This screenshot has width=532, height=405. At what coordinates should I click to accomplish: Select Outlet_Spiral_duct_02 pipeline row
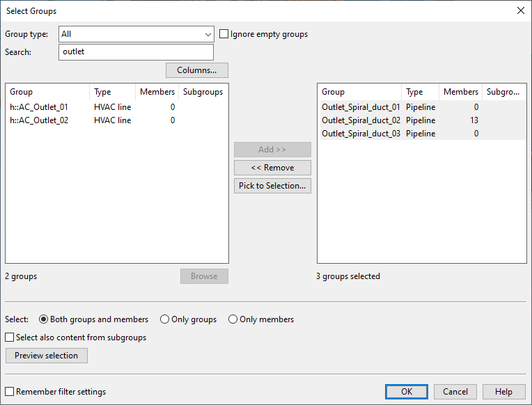[x=361, y=120]
